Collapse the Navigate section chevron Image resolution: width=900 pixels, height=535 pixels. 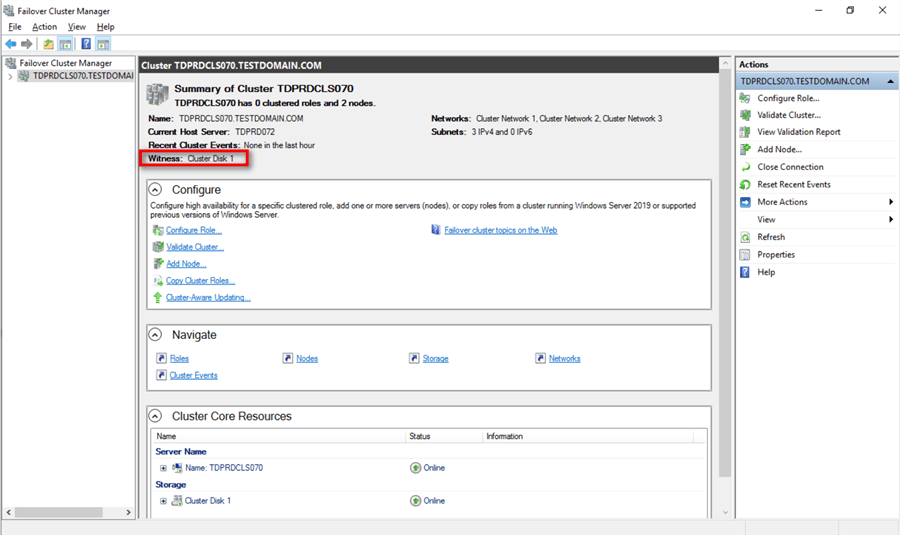click(x=155, y=335)
